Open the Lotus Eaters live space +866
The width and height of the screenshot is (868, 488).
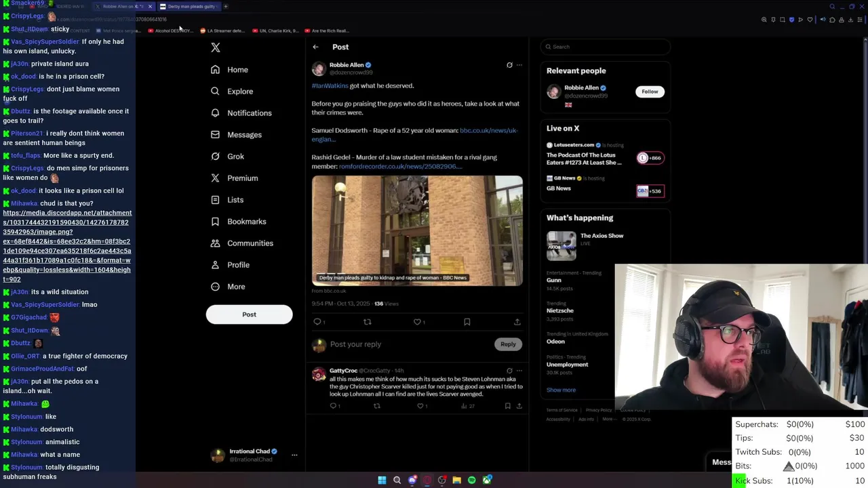click(650, 158)
